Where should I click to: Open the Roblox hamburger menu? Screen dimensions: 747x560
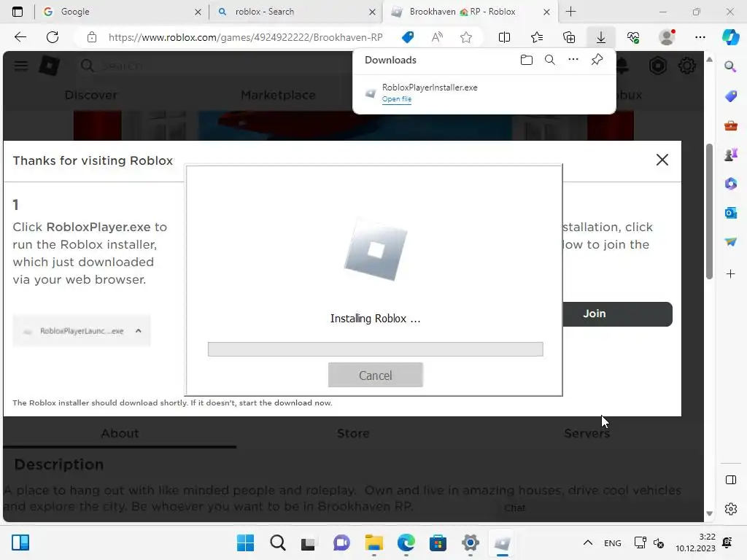pos(21,66)
